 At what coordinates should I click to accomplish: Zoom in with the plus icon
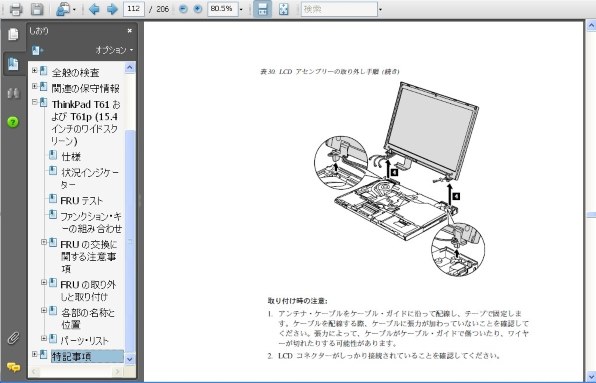point(198,9)
